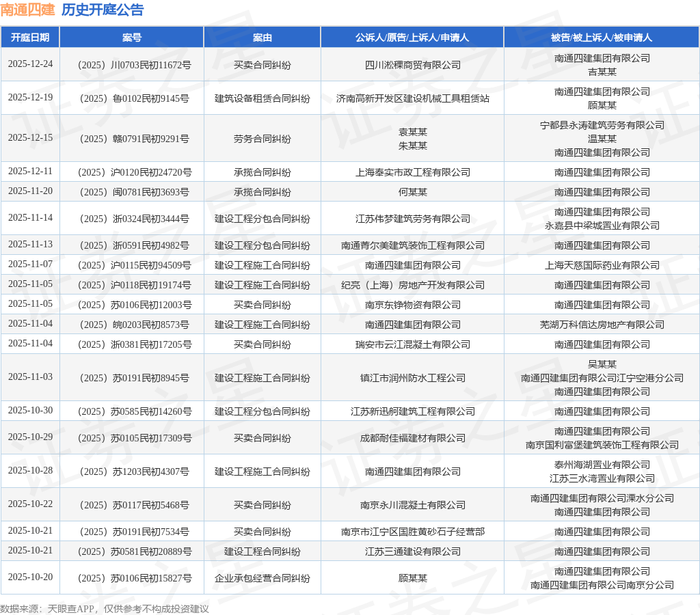The height and width of the screenshot is (615, 700).
Task: Click plaintiff 上海奉实市政工程有限公司
Action: point(412,172)
